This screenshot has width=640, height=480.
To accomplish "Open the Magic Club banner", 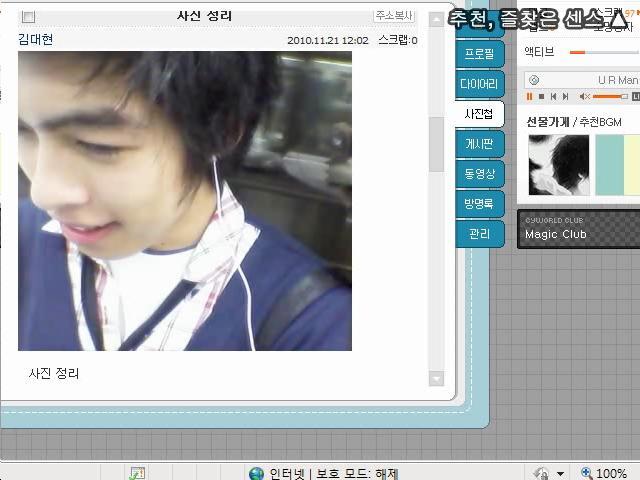I will click(x=579, y=229).
